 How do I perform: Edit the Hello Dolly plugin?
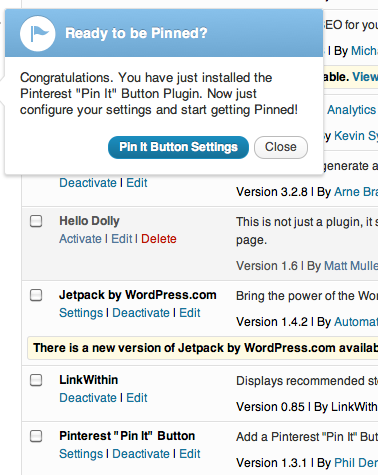tap(122, 239)
